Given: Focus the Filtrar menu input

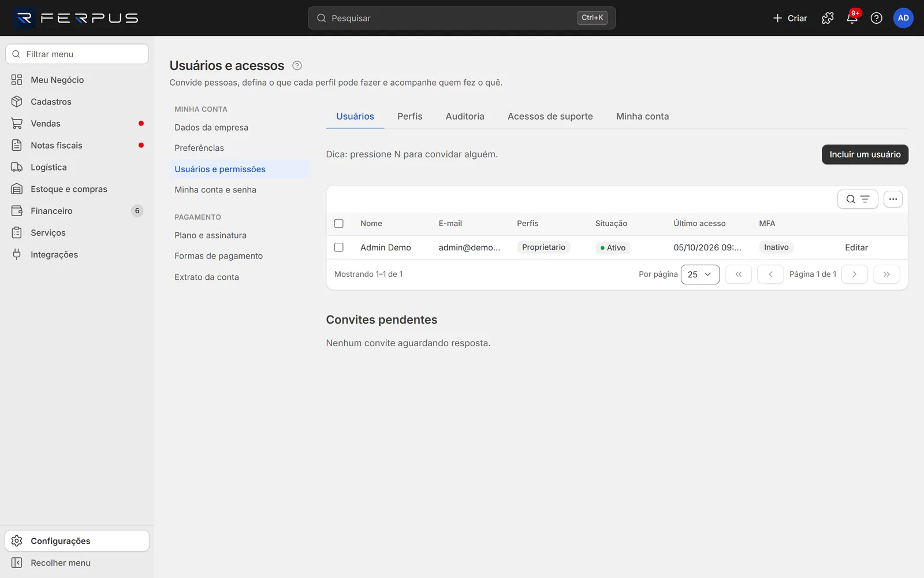Looking at the screenshot, I should 77,54.
